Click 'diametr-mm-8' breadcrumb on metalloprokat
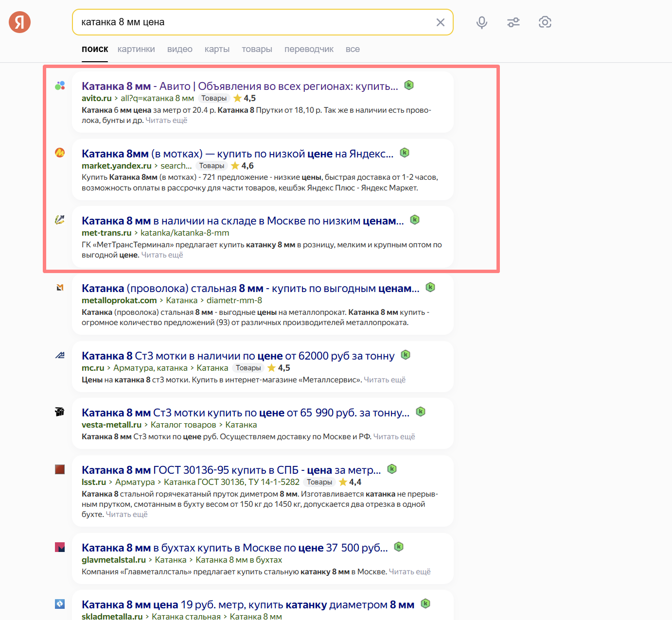Viewport: 672px width, 620px height. 234,300
